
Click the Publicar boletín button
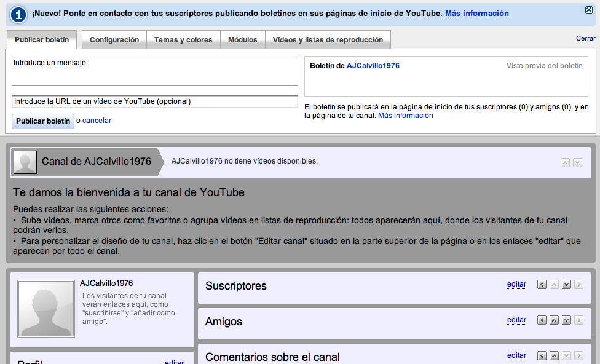tap(43, 121)
